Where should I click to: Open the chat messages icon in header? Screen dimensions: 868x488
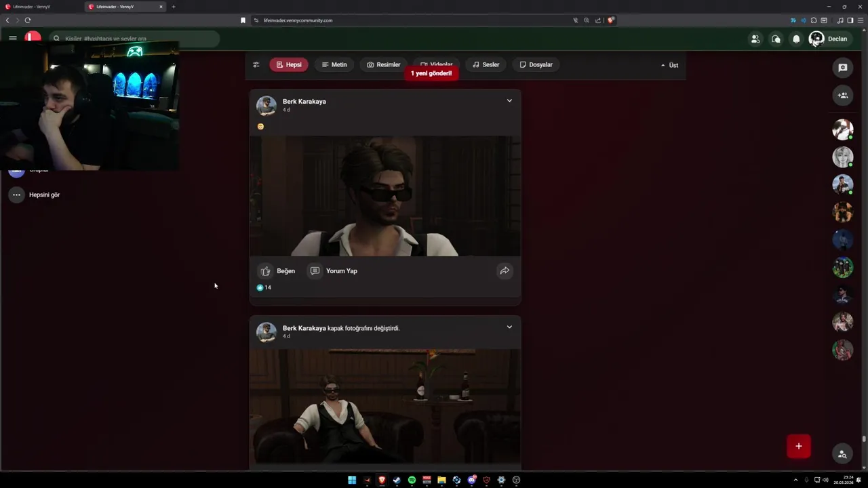click(776, 39)
